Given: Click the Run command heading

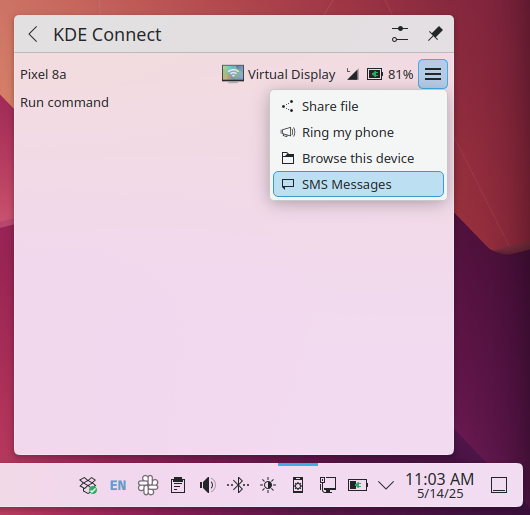Looking at the screenshot, I should point(64,102).
